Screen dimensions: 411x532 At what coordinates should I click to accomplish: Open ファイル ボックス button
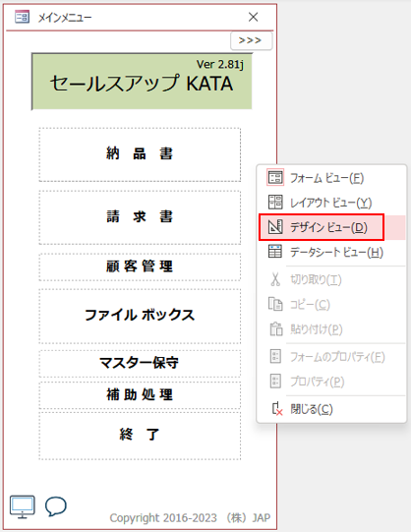[x=140, y=316]
